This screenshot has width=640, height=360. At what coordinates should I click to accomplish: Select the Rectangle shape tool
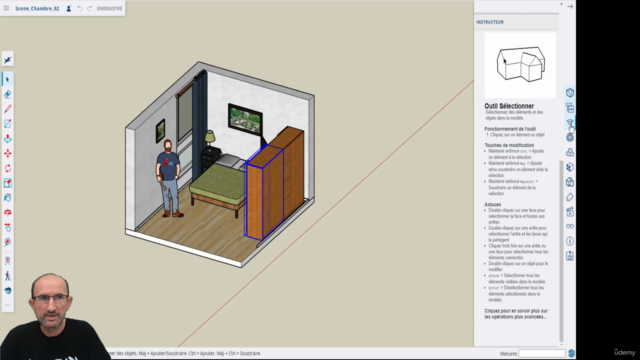(x=8, y=124)
